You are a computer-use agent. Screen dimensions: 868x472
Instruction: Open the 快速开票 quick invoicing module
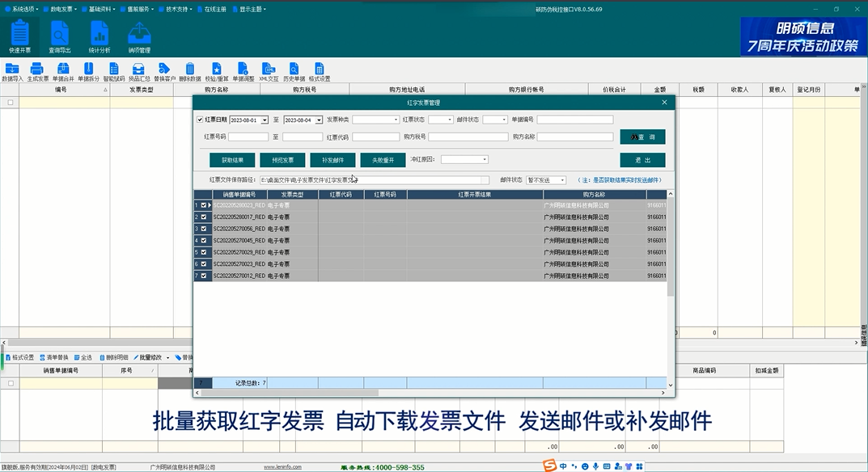[20, 37]
